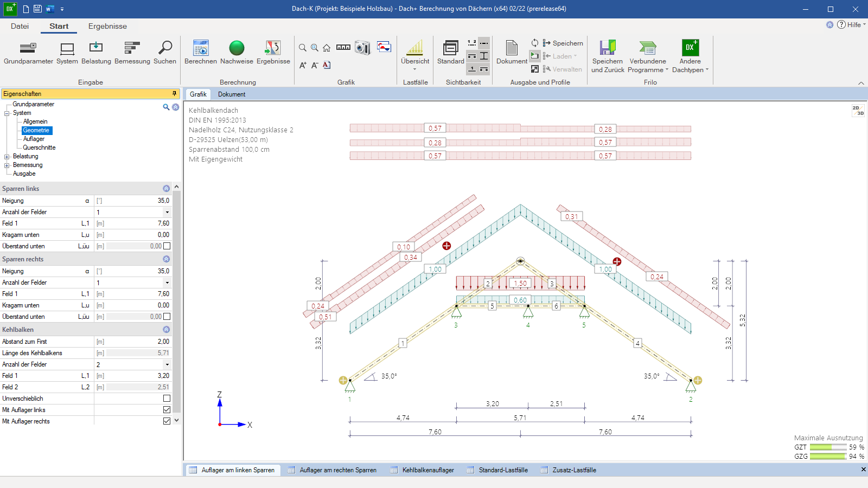
Task: Open Grundparameter from the Eingabe ribbon group
Action: click(x=28, y=53)
